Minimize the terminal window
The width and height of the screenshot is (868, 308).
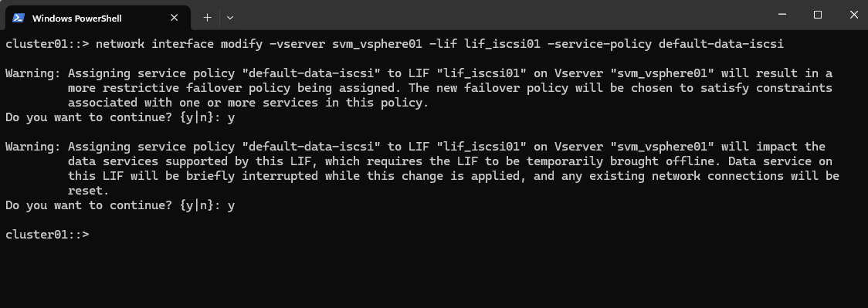pyautogui.click(x=782, y=15)
